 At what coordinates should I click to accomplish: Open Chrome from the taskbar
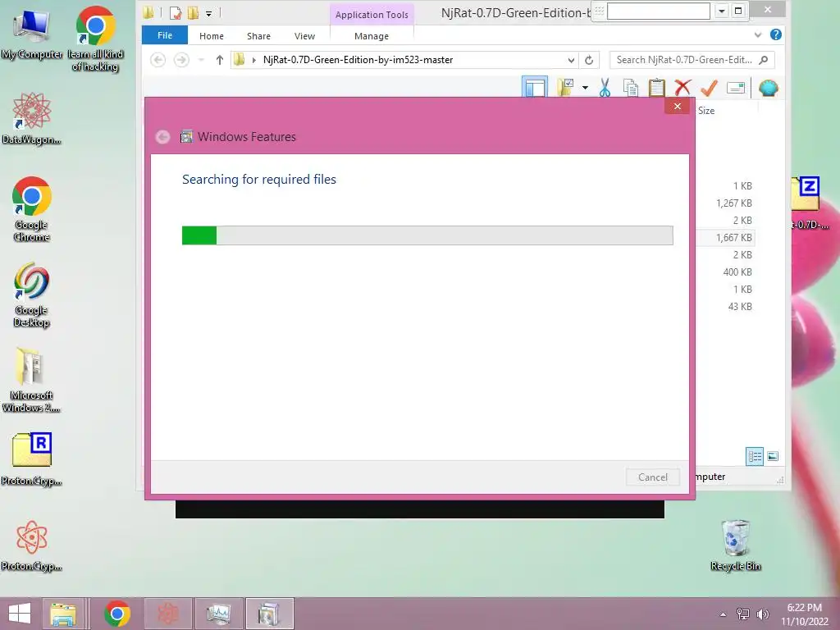[x=116, y=614]
